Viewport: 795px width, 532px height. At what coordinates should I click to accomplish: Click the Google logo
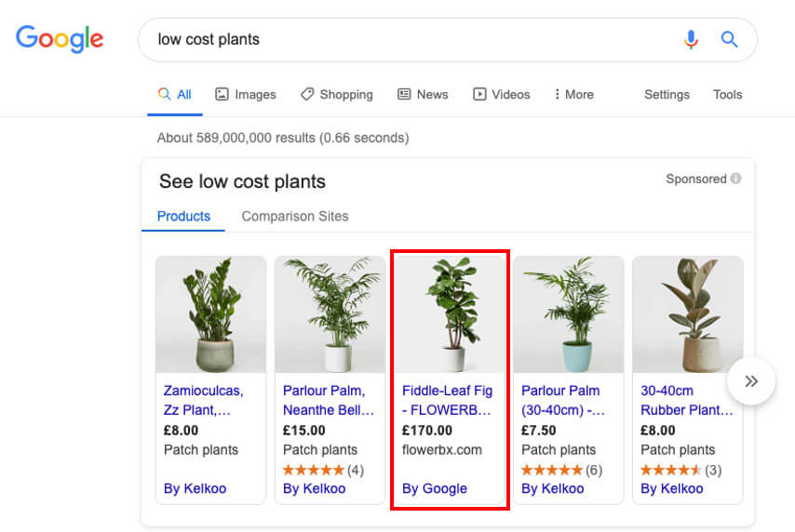pos(60,39)
